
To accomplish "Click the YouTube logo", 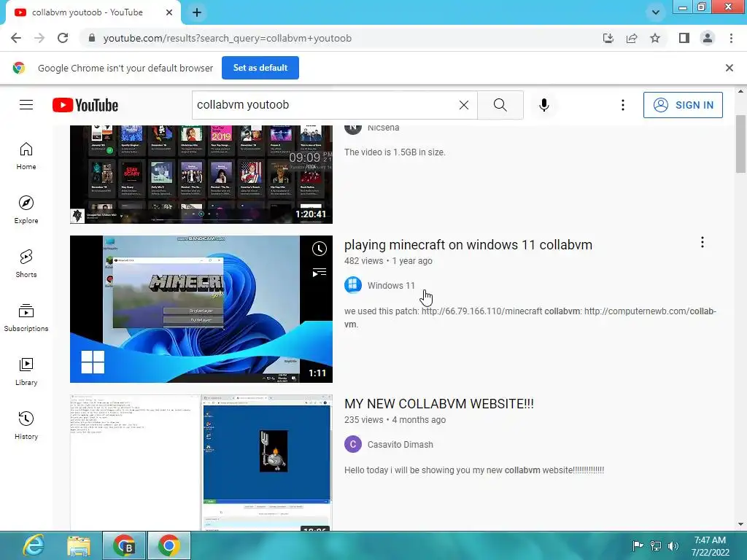I will [85, 105].
